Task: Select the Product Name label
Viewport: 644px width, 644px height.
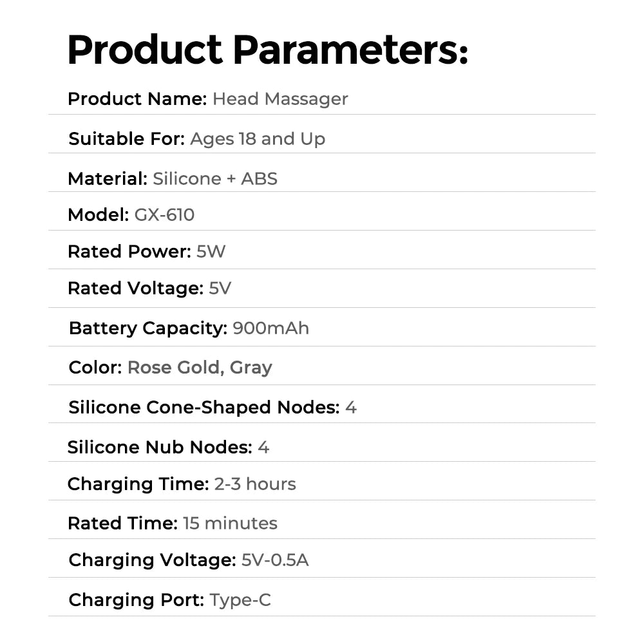Action: pos(137,99)
